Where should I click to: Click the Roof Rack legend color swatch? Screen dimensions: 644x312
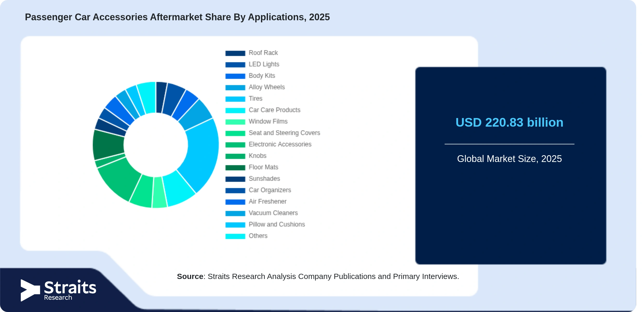coord(235,53)
